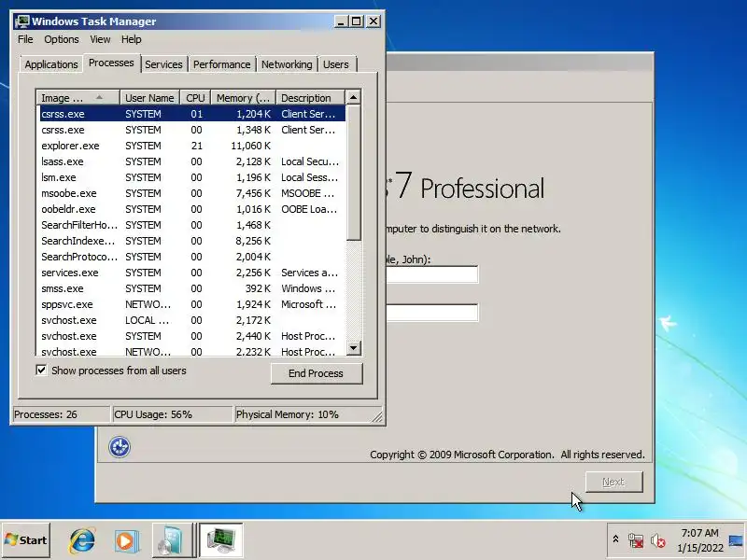Launch Windows Media Player from taskbar
Screen dimensions: 747x560
[x=127, y=540]
